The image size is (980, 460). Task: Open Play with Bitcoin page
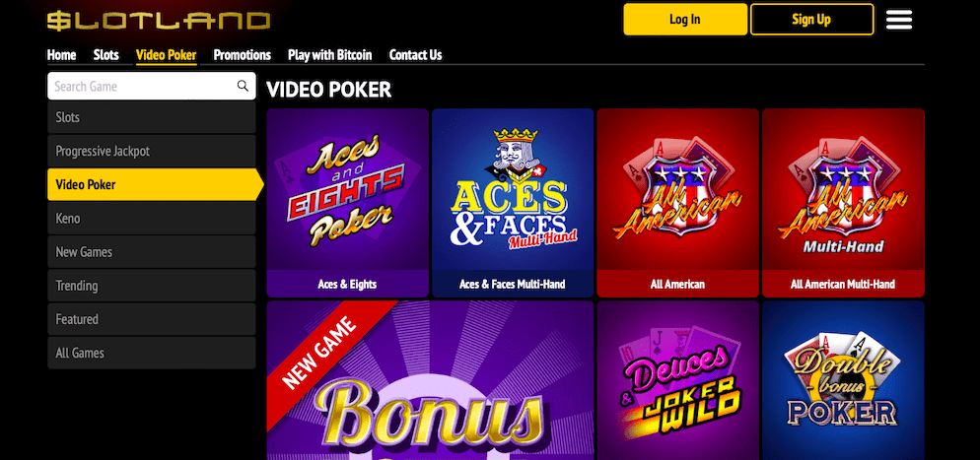[329, 55]
